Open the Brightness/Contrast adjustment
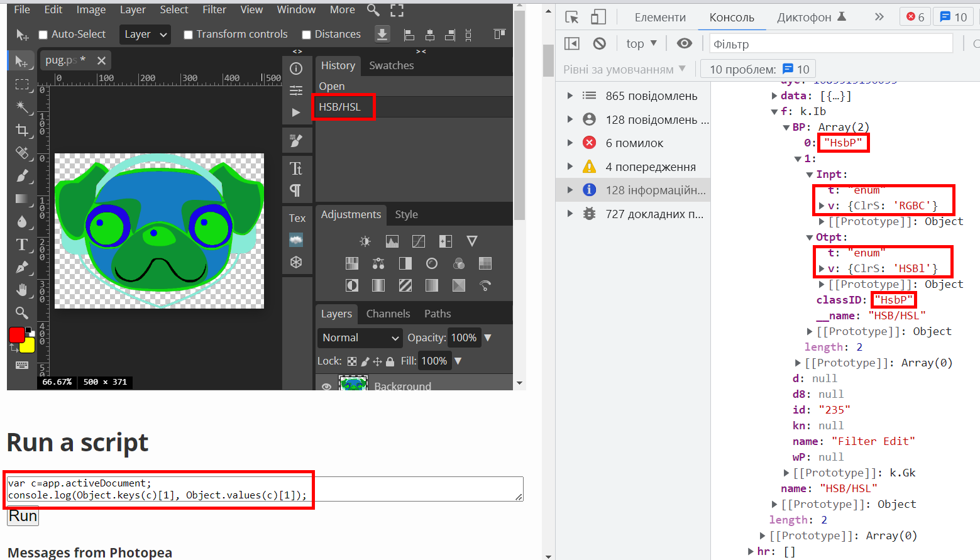The height and width of the screenshot is (560, 980). (364, 241)
